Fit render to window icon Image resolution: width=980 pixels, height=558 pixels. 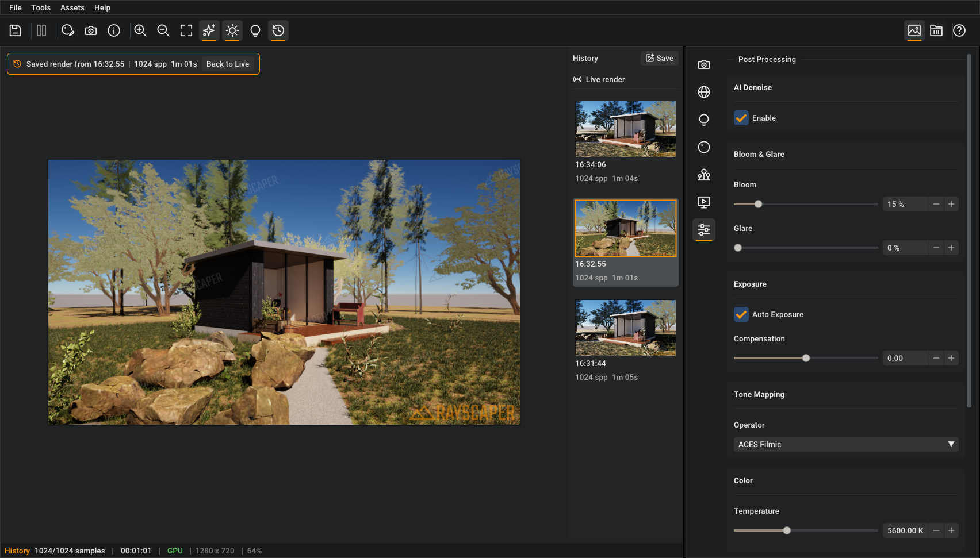(x=186, y=30)
